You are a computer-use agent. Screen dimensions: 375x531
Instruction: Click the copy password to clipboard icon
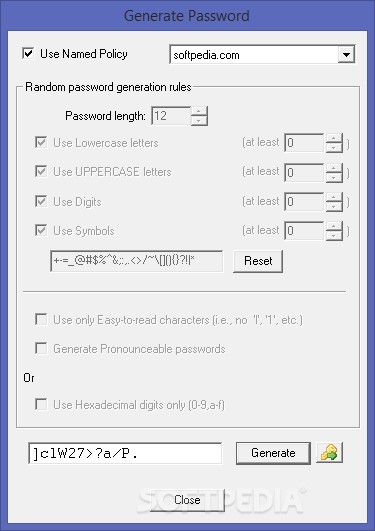click(329, 453)
